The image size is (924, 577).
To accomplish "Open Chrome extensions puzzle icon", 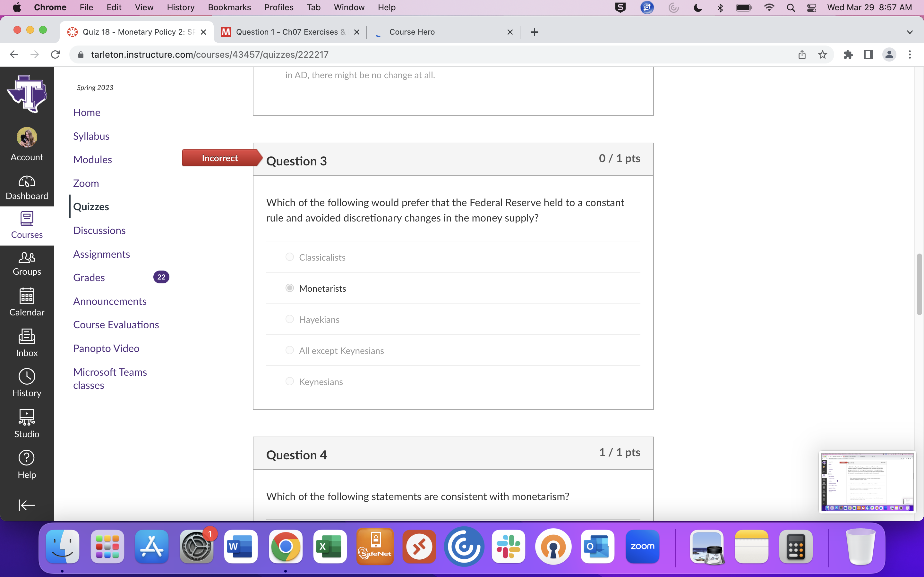I will 848,54.
